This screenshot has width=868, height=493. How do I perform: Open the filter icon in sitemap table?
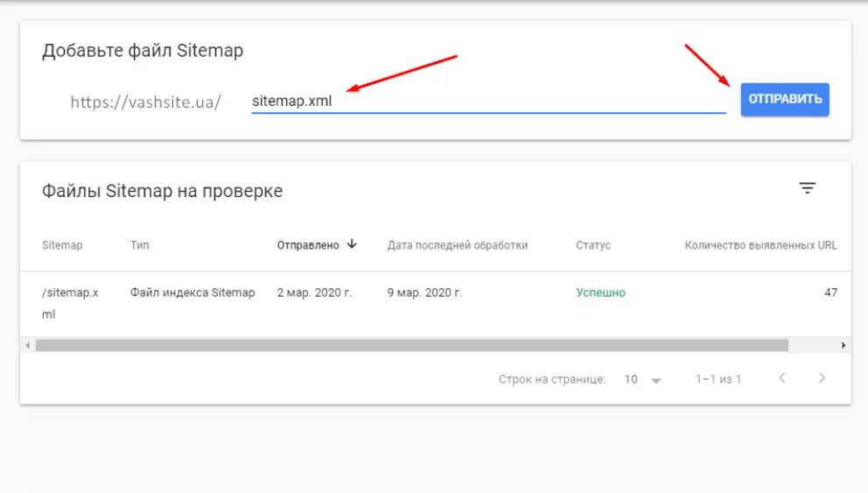[x=807, y=188]
